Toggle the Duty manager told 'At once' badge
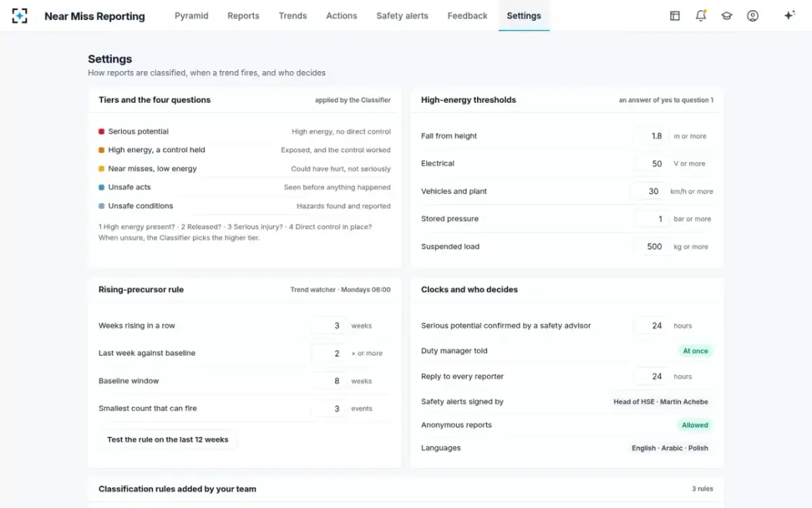Screen dimensions: 812x508 tap(696, 351)
